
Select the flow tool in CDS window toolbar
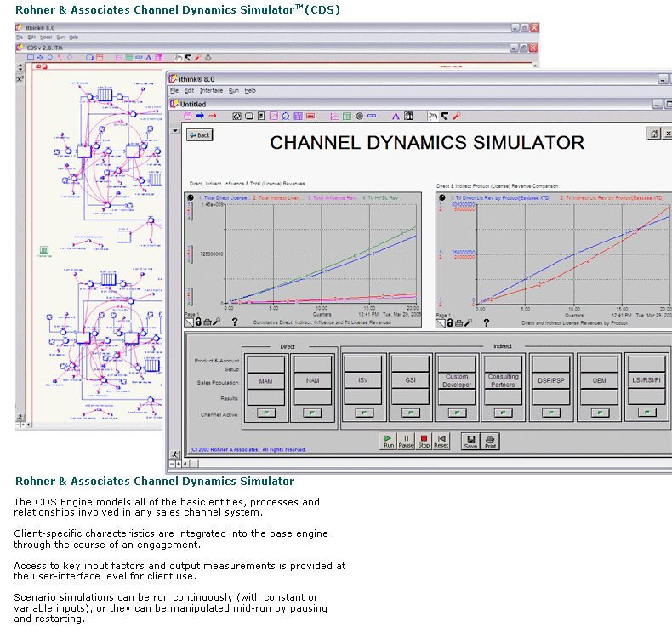(40, 57)
